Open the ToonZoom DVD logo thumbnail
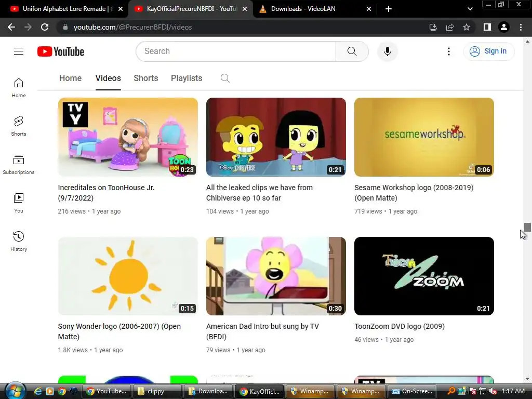Viewport: 532px width, 399px height. coord(424,276)
